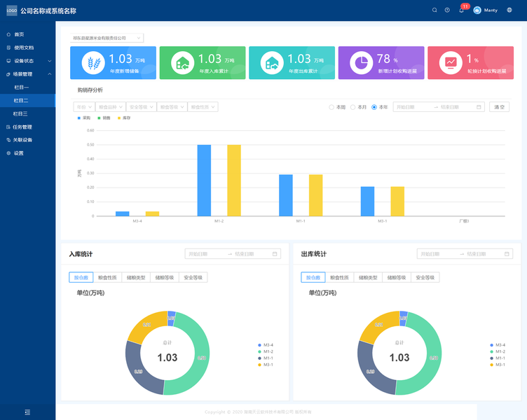
Task: Click the 使用文档 document icon
Action: [x=8, y=48]
